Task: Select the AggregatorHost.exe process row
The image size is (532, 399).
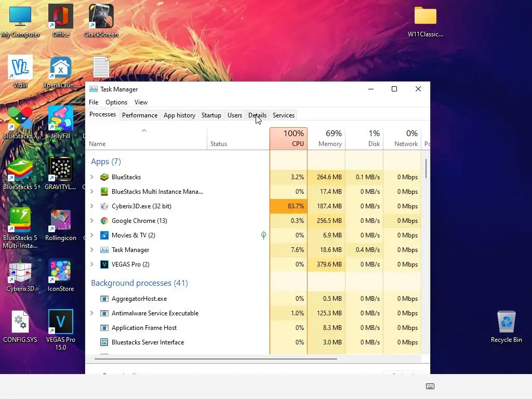Action: 254,299
